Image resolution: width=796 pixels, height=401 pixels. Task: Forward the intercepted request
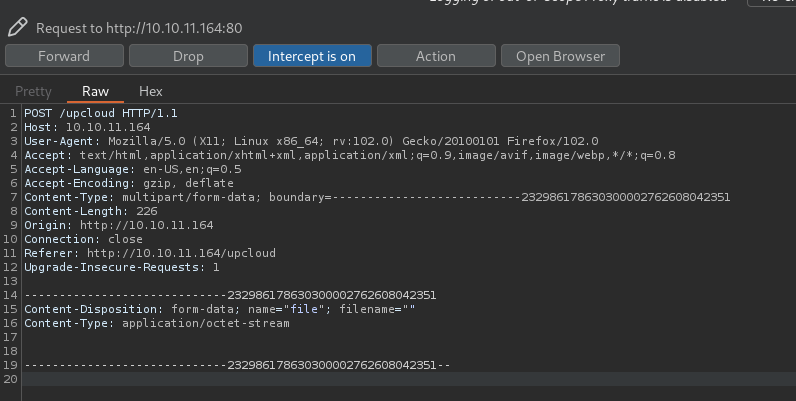[64, 56]
